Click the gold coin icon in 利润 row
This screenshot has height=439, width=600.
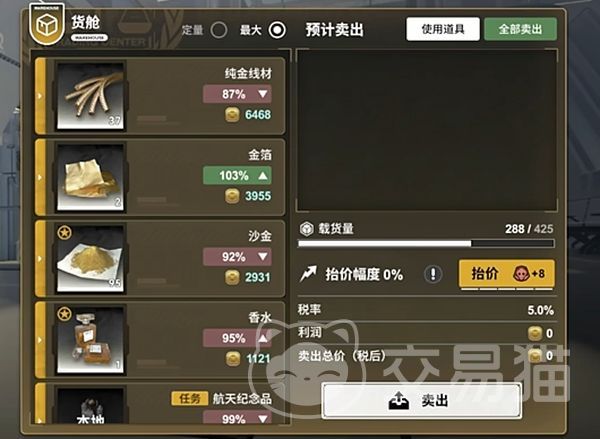(535, 333)
